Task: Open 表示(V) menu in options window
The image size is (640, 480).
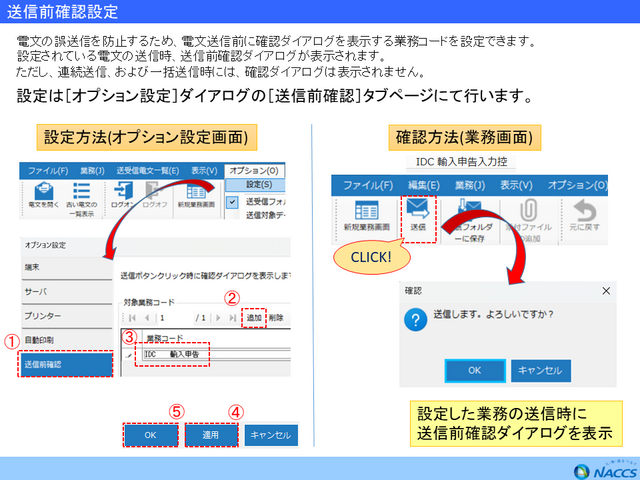Action: (204, 171)
